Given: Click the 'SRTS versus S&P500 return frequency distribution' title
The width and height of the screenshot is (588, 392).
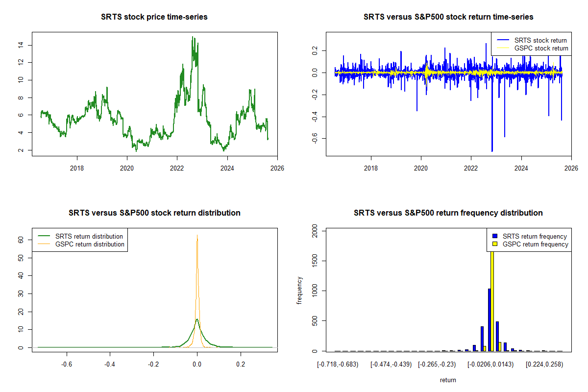Looking at the screenshot, I should [x=448, y=213].
